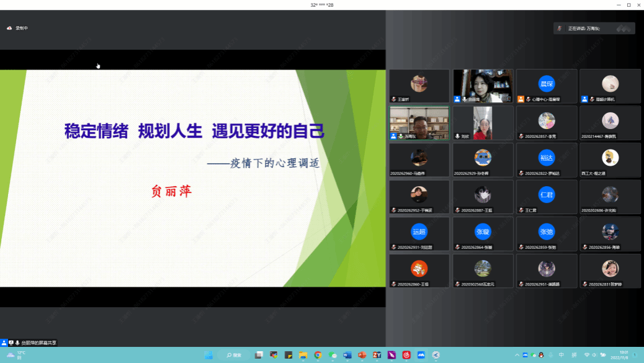Select 万海东's active speaker video tile
644x363 pixels.
(x=419, y=123)
